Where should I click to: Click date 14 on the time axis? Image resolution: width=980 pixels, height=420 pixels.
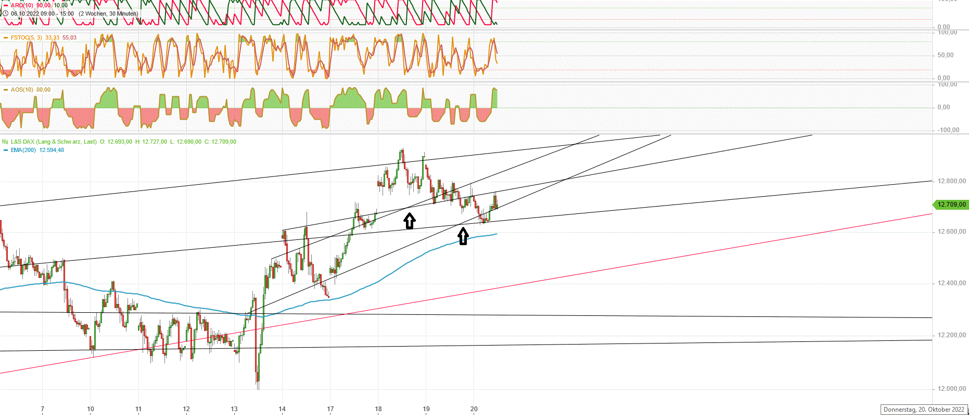(x=282, y=409)
